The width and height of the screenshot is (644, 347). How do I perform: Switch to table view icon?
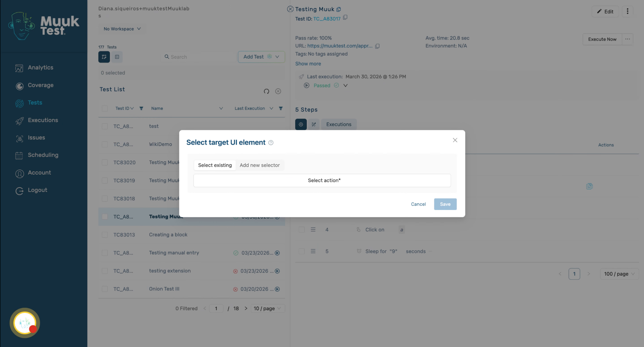coord(117,57)
